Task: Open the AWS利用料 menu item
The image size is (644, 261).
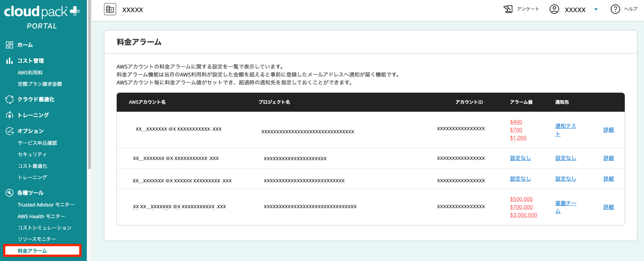Action: [30, 73]
